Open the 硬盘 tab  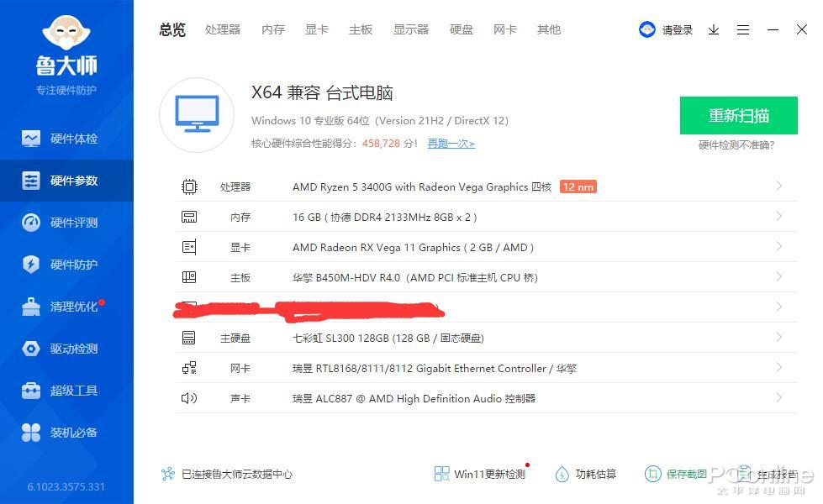point(462,29)
